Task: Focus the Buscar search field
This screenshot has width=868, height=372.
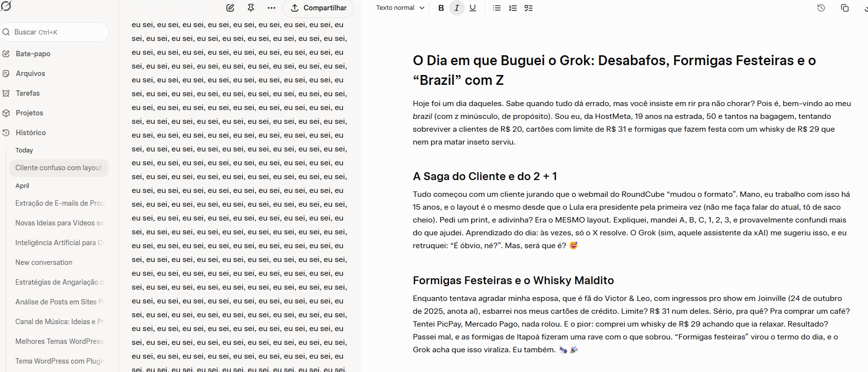Action: coord(54,32)
